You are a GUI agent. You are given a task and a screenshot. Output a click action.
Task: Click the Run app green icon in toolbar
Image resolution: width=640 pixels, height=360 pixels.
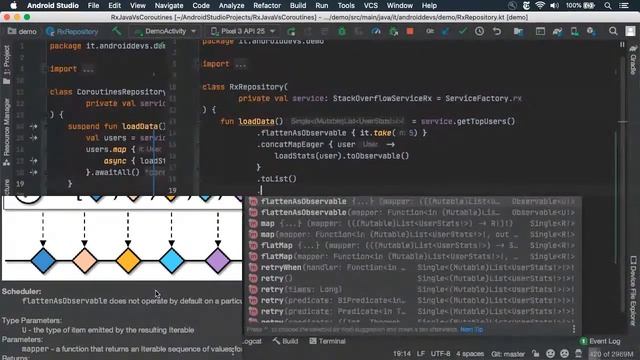coord(291,31)
